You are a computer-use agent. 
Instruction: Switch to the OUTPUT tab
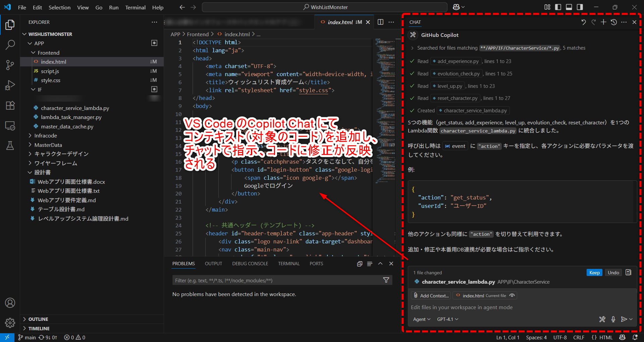pyautogui.click(x=213, y=264)
